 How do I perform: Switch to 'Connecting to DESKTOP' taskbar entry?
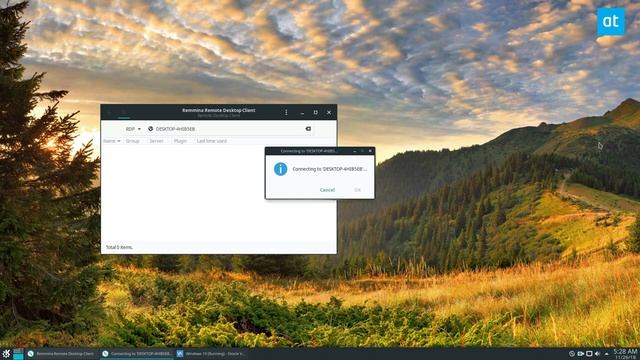click(137, 354)
